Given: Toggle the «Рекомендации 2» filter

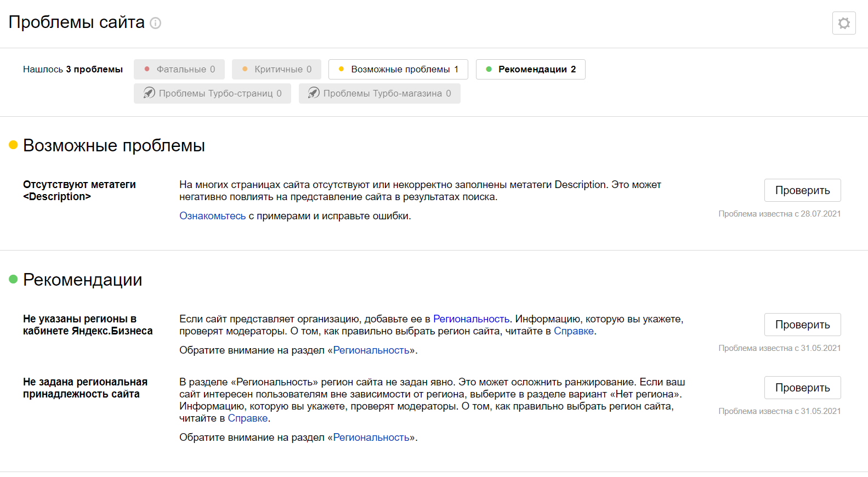Looking at the screenshot, I should point(530,70).
